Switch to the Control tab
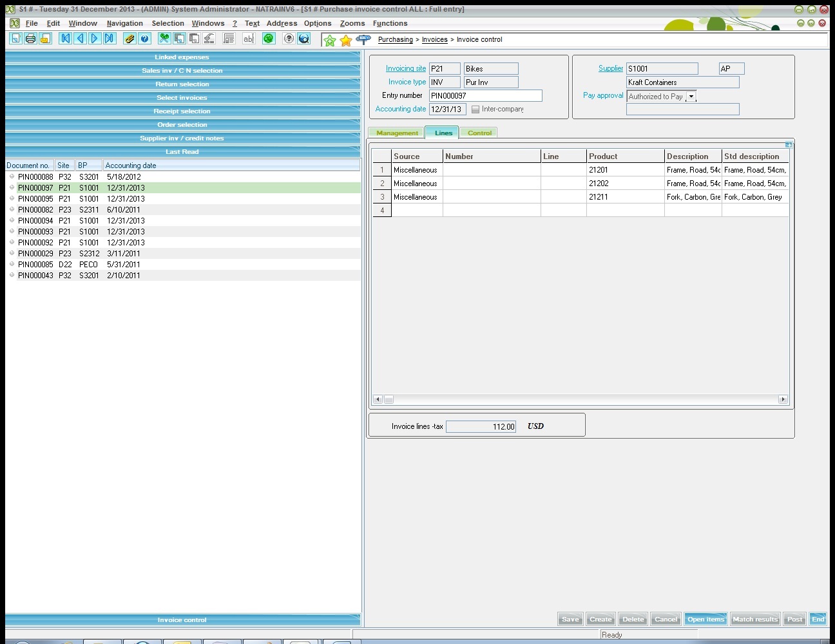Viewport: 835px width, 644px height. pos(479,133)
